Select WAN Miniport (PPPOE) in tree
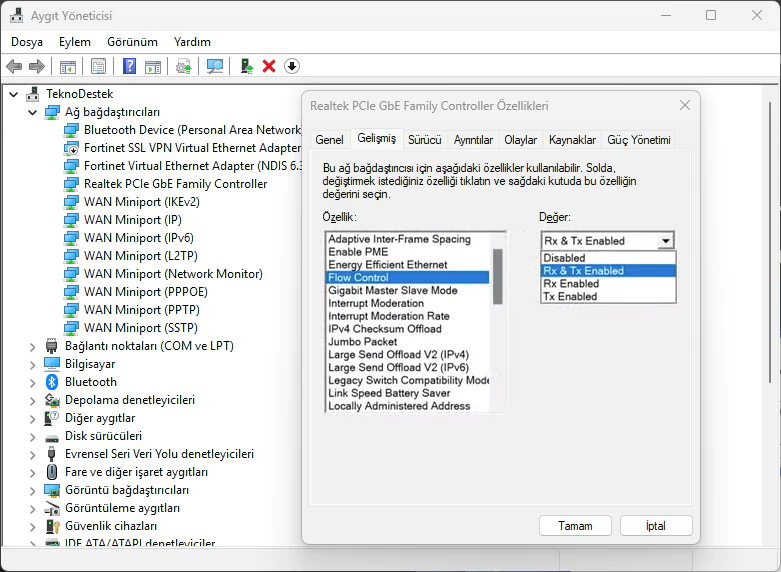This screenshot has width=781, height=572. [x=145, y=292]
